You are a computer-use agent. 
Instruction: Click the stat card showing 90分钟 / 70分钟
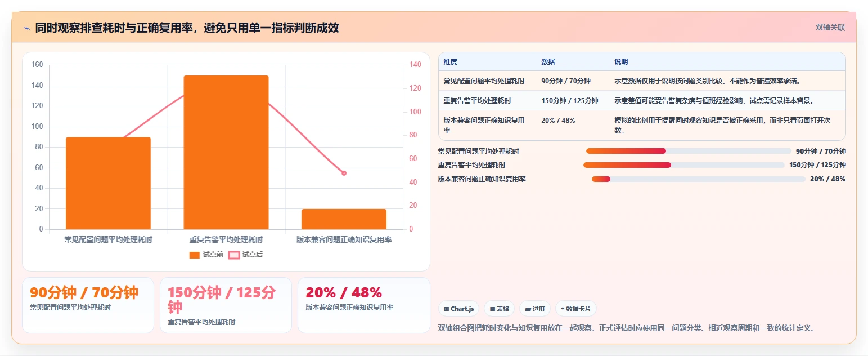pos(88,305)
